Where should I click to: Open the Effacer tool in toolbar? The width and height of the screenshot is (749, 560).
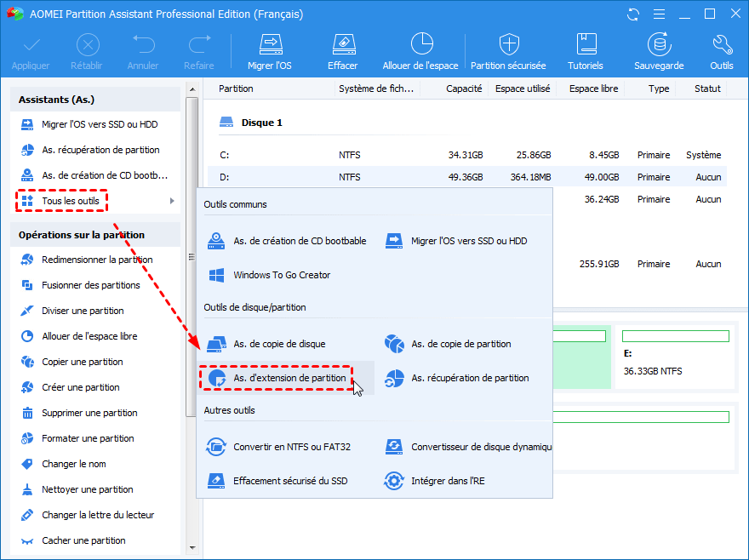click(343, 52)
